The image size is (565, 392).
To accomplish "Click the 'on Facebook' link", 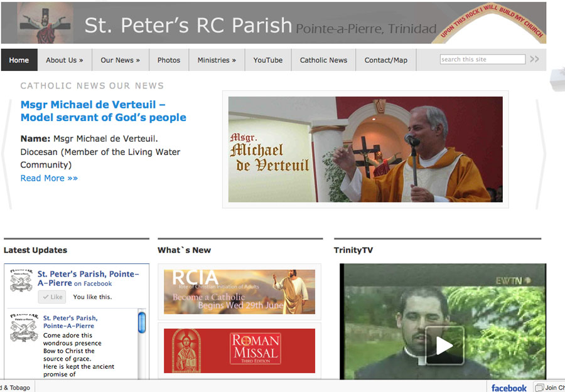I will pyautogui.click(x=93, y=283).
